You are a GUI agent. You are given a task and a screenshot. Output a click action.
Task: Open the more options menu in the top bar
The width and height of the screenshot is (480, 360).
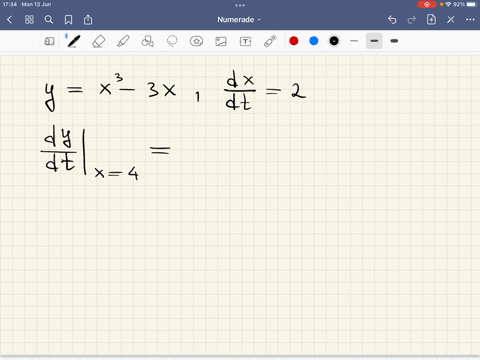click(470, 20)
